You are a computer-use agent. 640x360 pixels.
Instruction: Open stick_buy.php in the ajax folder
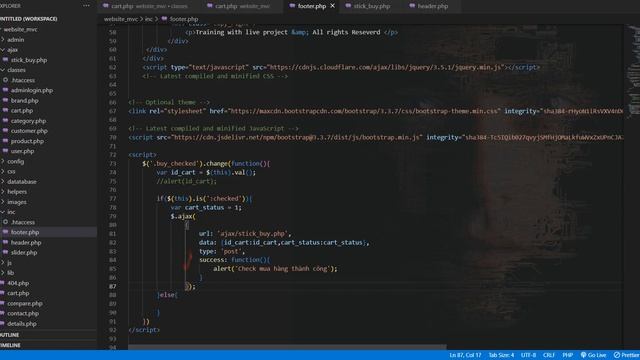pyautogui.click(x=29, y=60)
